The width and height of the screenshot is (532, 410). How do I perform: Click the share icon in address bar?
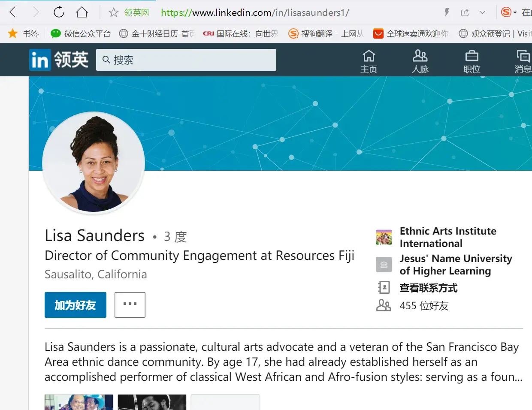click(465, 12)
